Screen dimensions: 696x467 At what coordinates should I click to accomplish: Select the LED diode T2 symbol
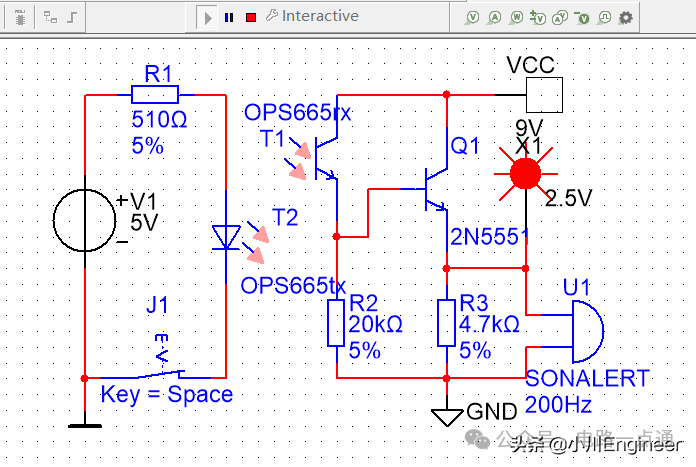[x=226, y=237]
